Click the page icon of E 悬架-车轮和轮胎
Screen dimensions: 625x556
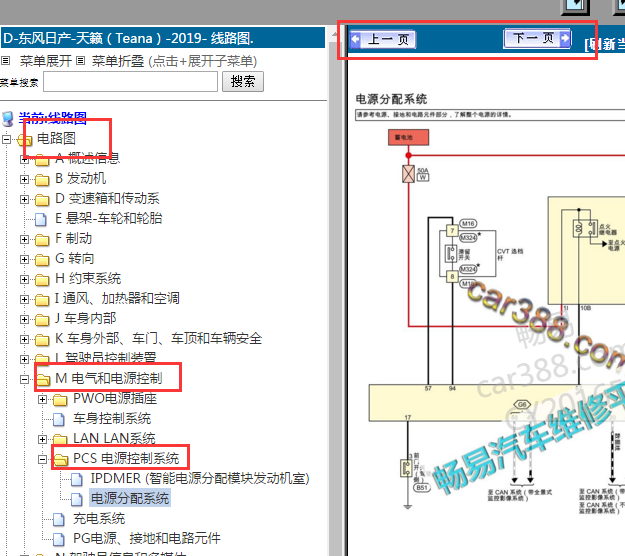[41, 219]
